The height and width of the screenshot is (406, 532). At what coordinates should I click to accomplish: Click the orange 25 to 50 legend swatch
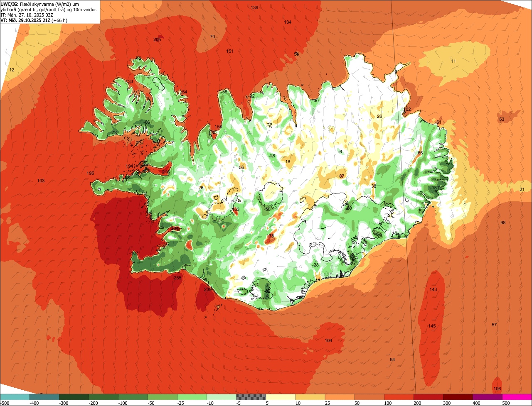pos(340,396)
